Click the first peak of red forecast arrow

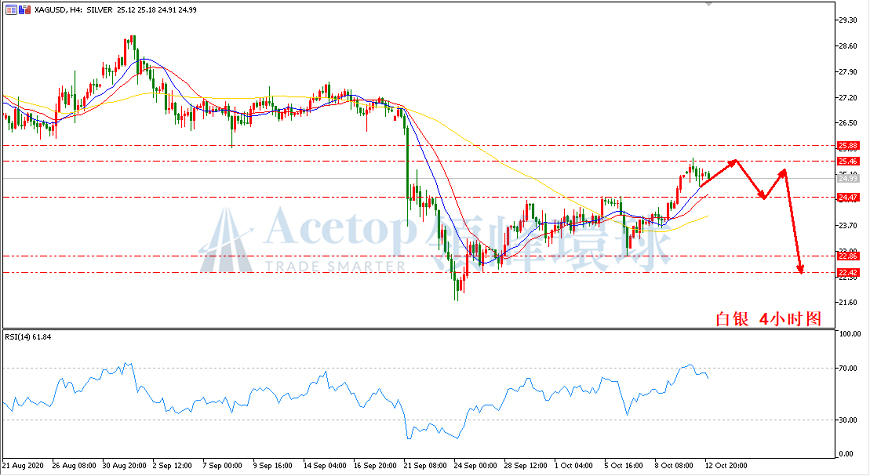[x=735, y=161]
